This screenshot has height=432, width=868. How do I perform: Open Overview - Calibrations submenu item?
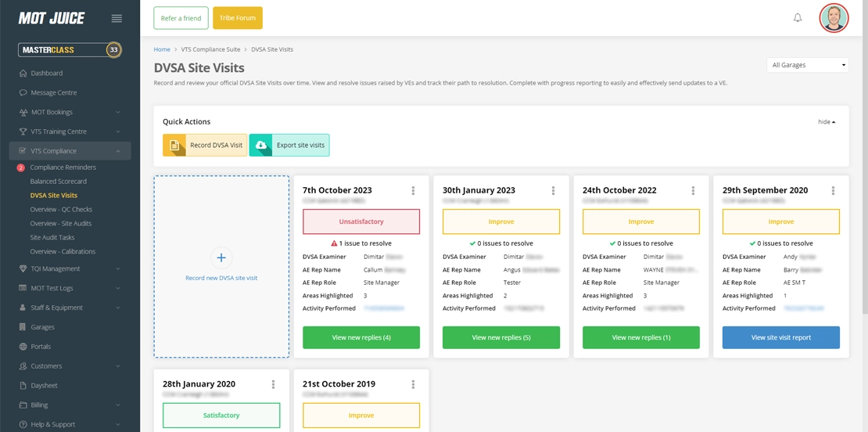(63, 251)
